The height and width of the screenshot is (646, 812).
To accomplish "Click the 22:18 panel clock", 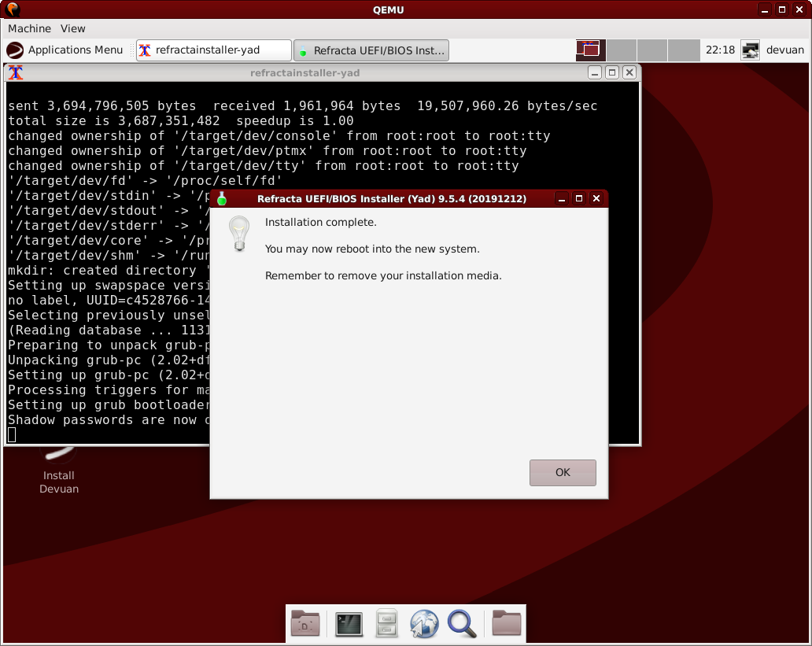I will 720,50.
